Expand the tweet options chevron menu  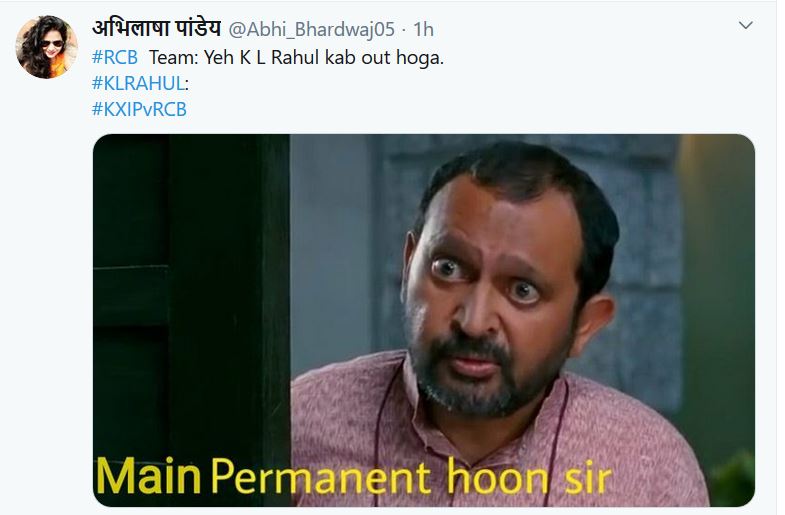pyautogui.click(x=745, y=25)
